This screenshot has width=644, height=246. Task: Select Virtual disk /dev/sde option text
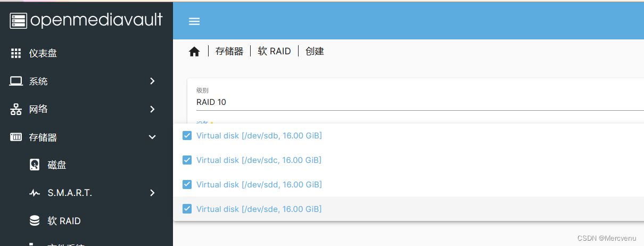click(x=259, y=209)
